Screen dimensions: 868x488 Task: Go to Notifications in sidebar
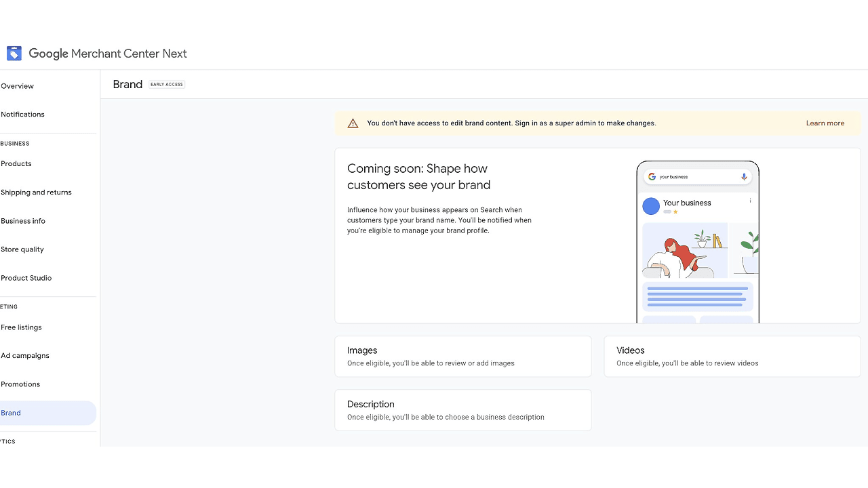coord(23,115)
